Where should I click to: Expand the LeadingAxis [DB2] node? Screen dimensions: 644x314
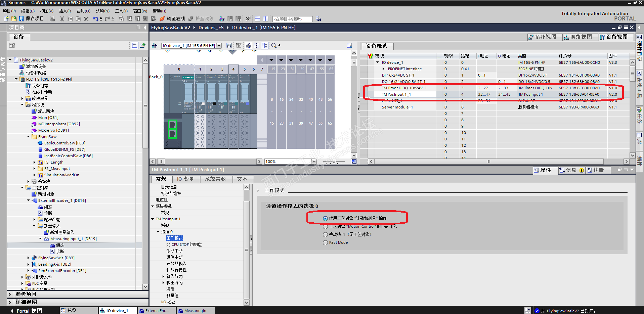(x=28, y=264)
